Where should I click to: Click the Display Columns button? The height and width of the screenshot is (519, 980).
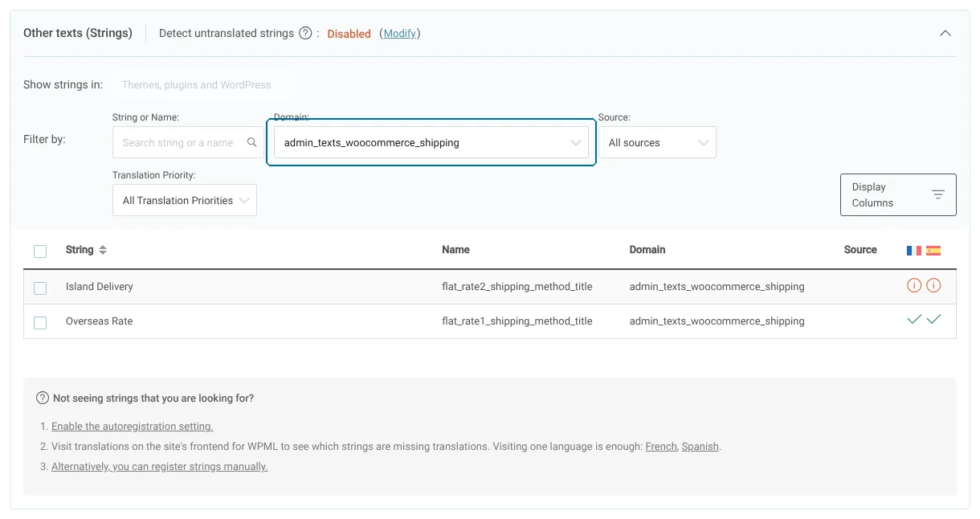(898, 194)
